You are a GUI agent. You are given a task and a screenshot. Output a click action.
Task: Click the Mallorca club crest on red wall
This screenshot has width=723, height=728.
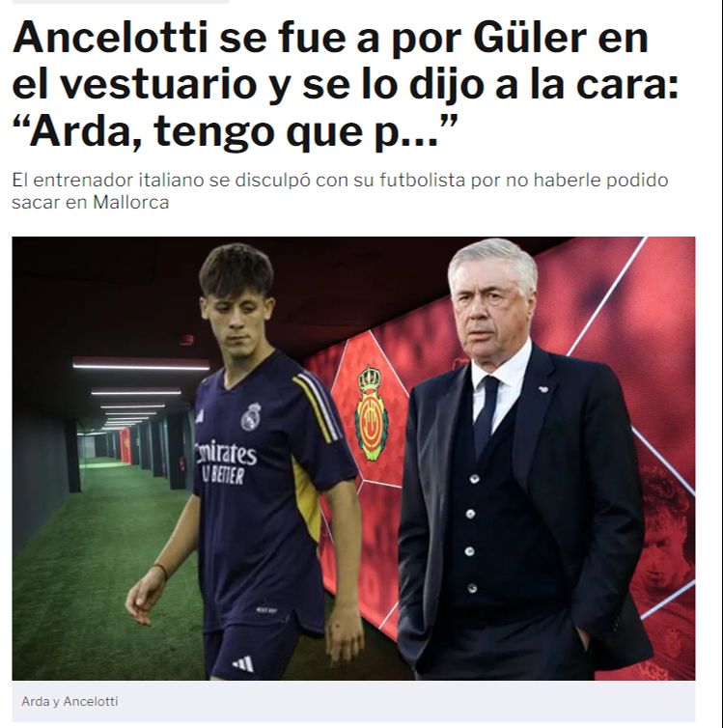(x=371, y=413)
